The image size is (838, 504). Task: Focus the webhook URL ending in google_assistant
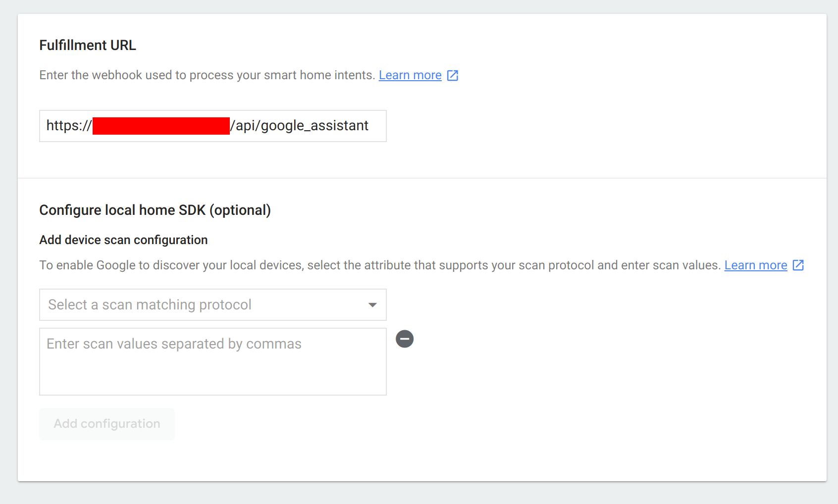pyautogui.click(x=212, y=126)
